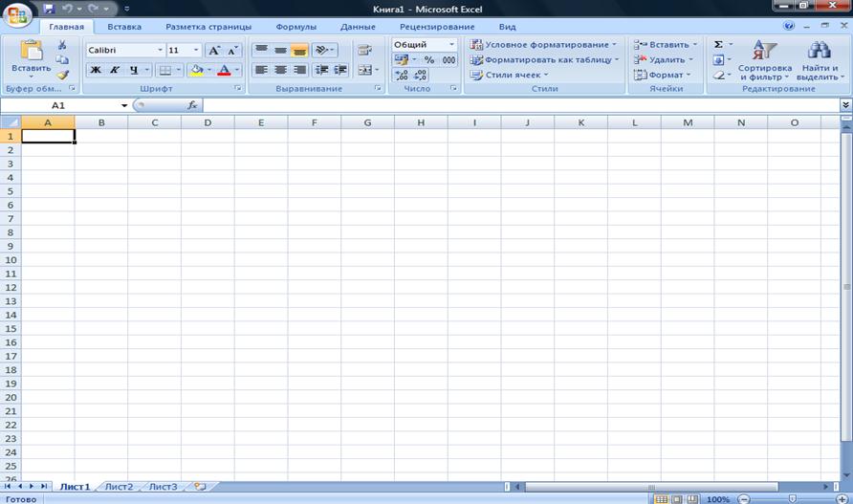Click Условное форматирование button
853x504 pixels.
pyautogui.click(x=544, y=45)
